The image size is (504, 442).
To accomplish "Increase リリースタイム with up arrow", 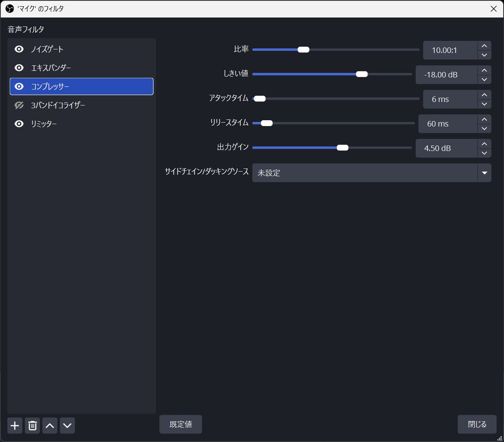I will [x=484, y=119].
